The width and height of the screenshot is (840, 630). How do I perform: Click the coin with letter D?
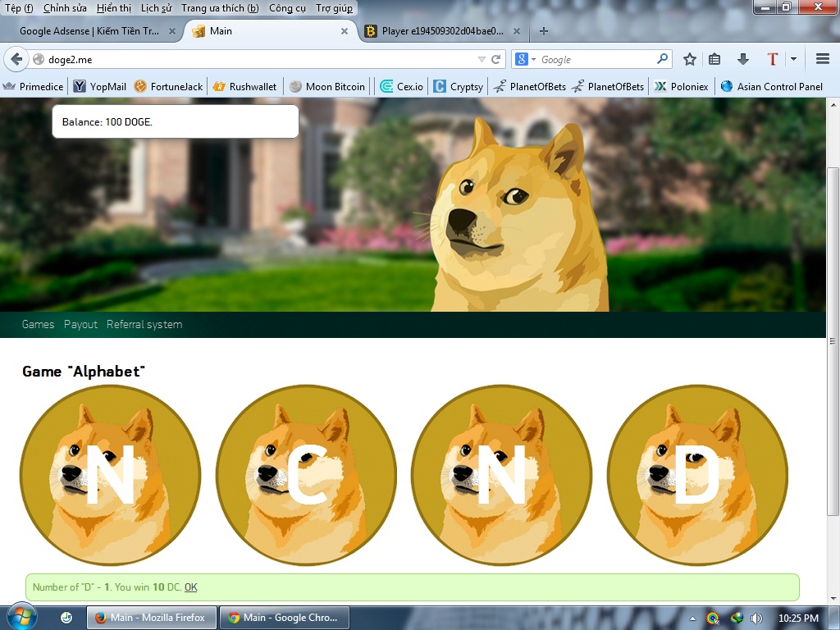click(697, 475)
